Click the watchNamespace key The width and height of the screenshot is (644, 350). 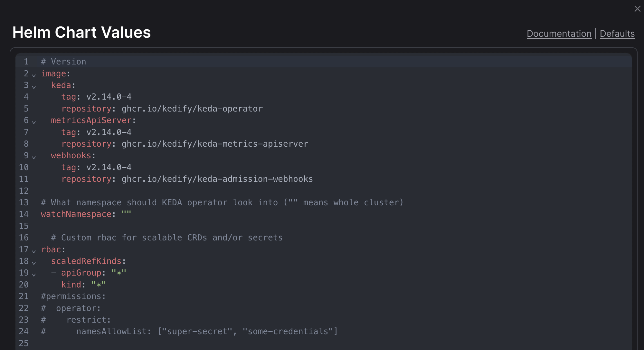coord(76,214)
